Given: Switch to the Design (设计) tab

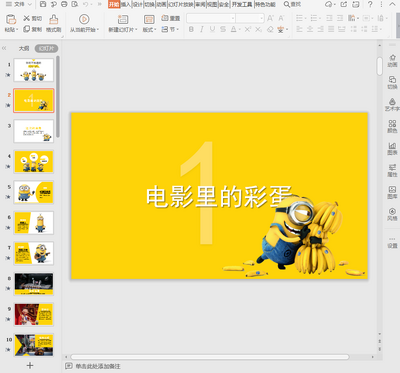Looking at the screenshot, I should [137, 4].
